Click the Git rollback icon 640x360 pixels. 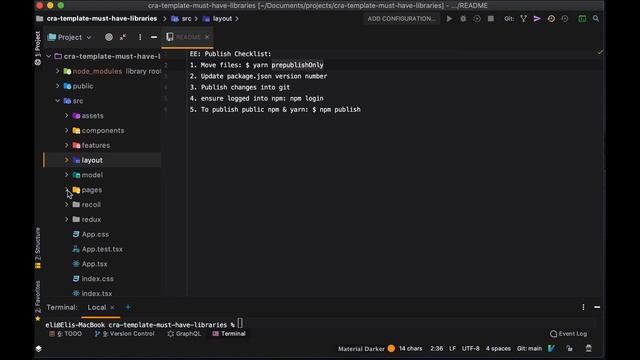565,19
